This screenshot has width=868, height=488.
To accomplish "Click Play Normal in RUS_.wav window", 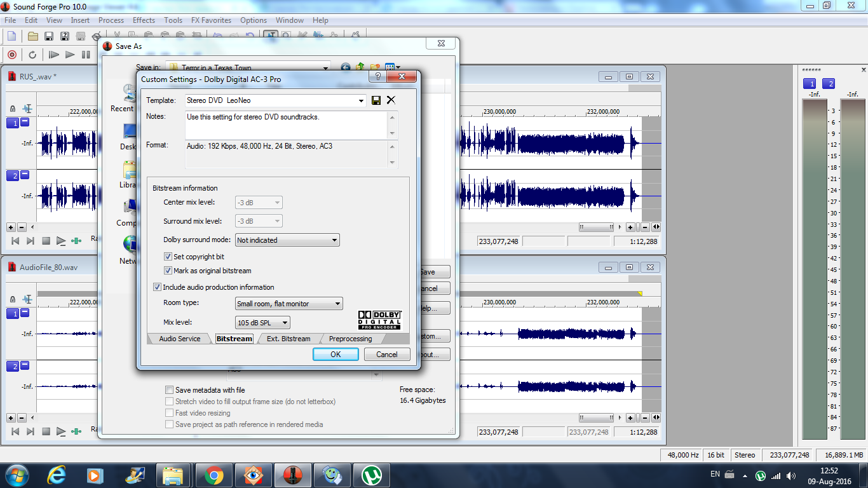I will coord(61,241).
